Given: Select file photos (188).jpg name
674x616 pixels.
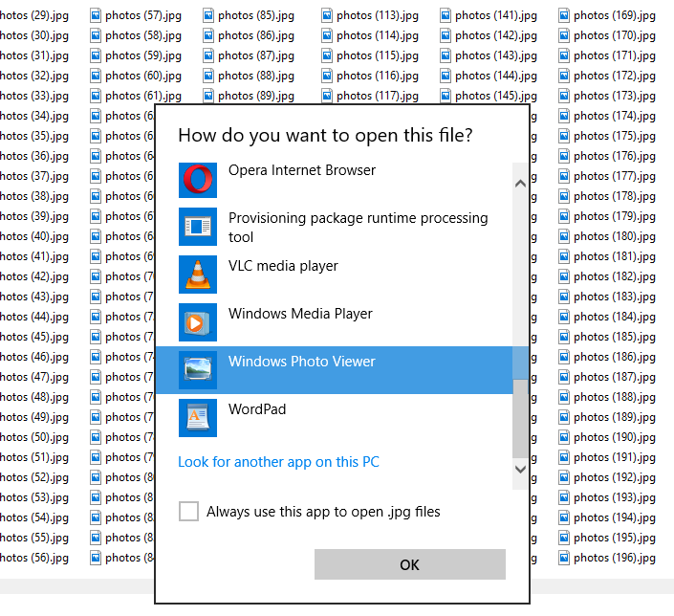Looking at the screenshot, I should [615, 397].
